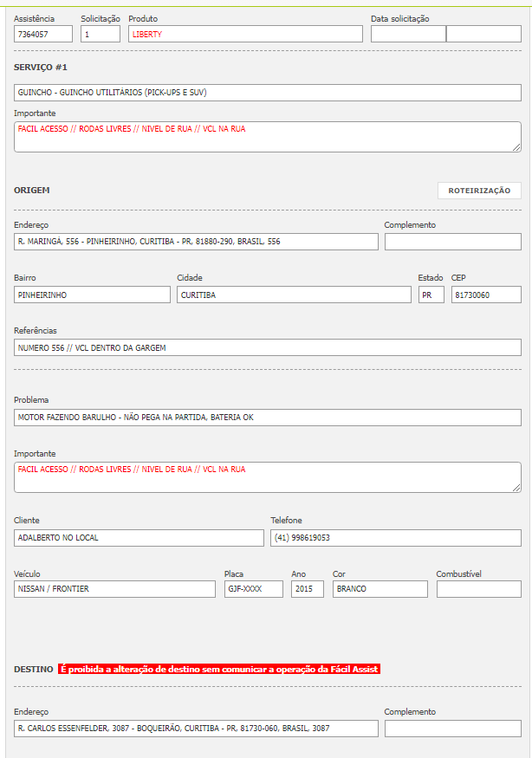The height and width of the screenshot is (758, 532).
Task: Select the origin Endereço field
Action: coord(196,242)
